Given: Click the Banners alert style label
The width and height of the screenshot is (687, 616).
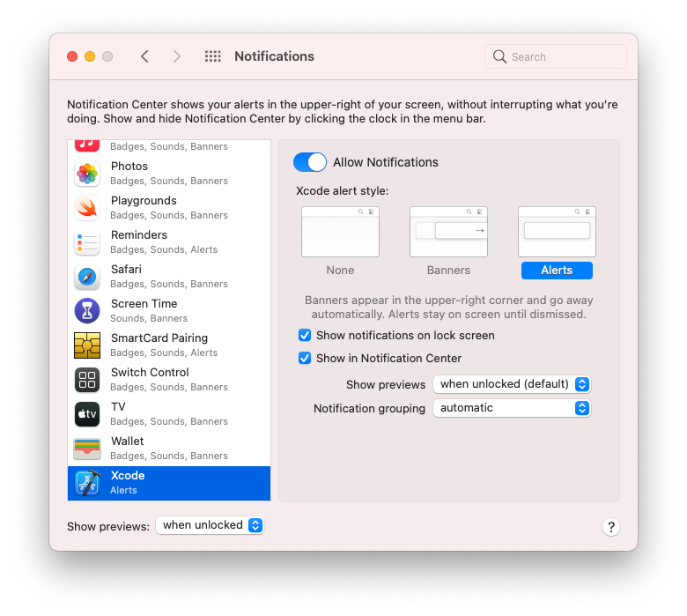Looking at the screenshot, I should (448, 270).
